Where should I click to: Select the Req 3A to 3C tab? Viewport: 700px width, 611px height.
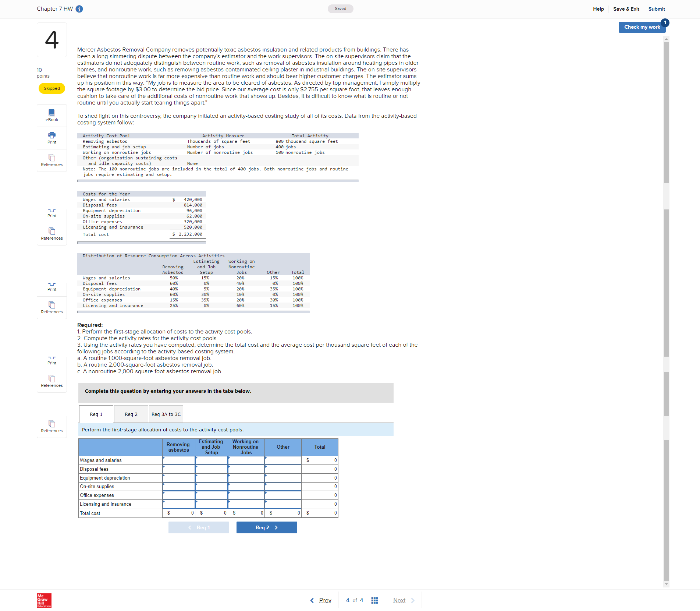[x=166, y=414]
